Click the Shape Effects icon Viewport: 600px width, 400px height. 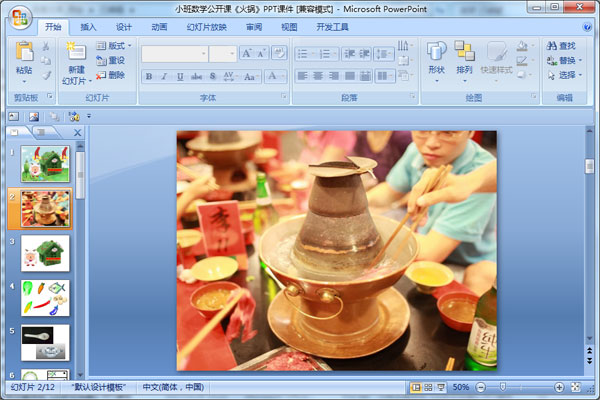pos(524,75)
